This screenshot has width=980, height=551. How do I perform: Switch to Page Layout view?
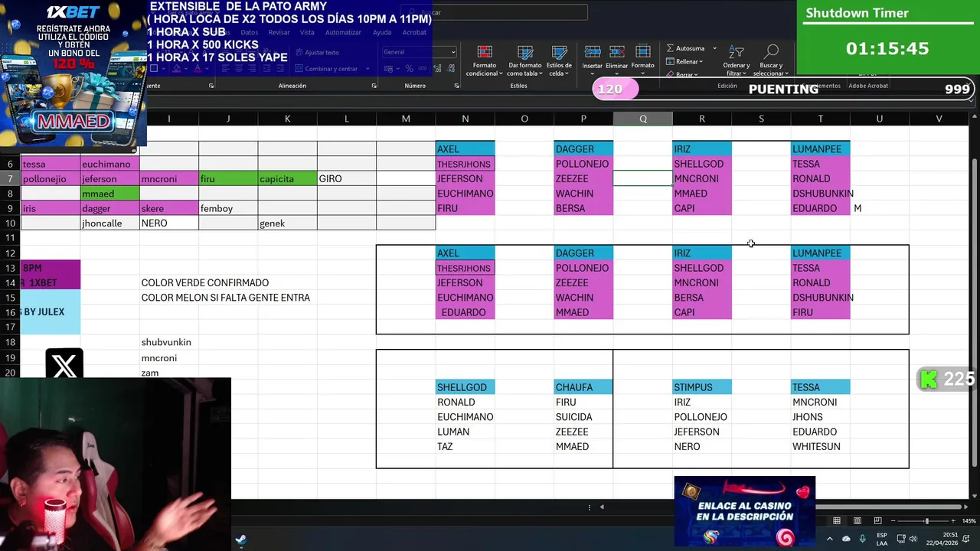[x=857, y=521]
